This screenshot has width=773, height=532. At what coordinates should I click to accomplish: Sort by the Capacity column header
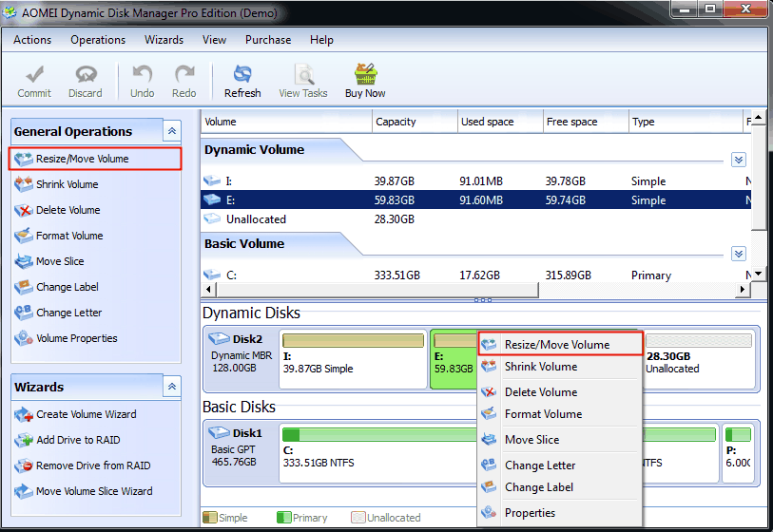(415, 122)
